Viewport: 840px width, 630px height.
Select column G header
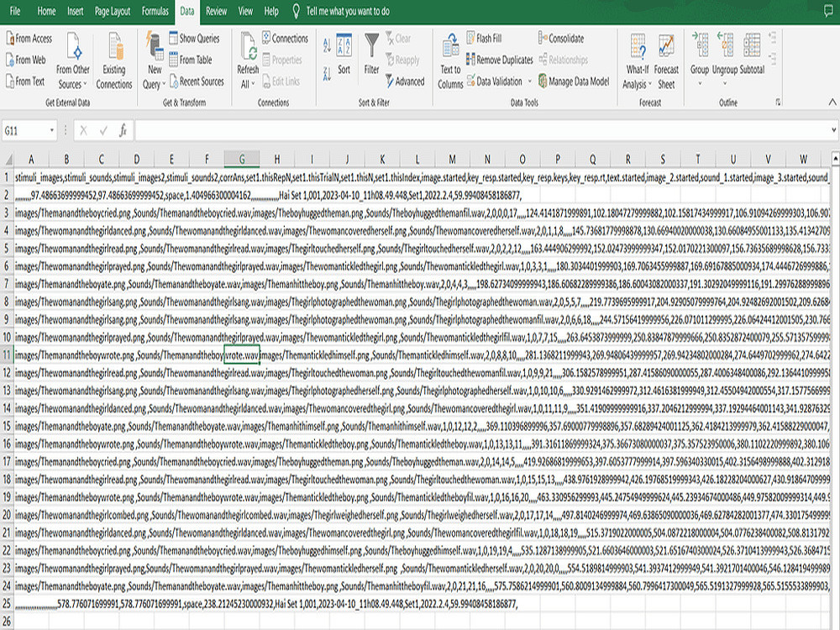[x=242, y=159]
